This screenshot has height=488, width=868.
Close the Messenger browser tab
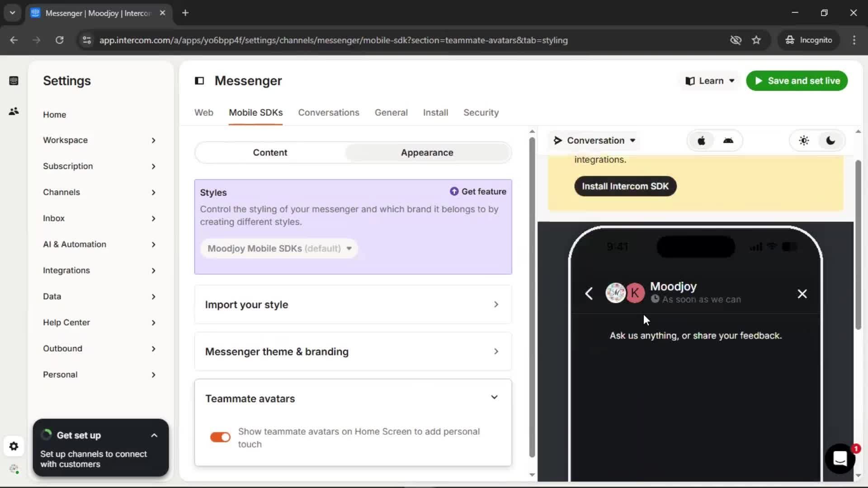click(x=162, y=13)
